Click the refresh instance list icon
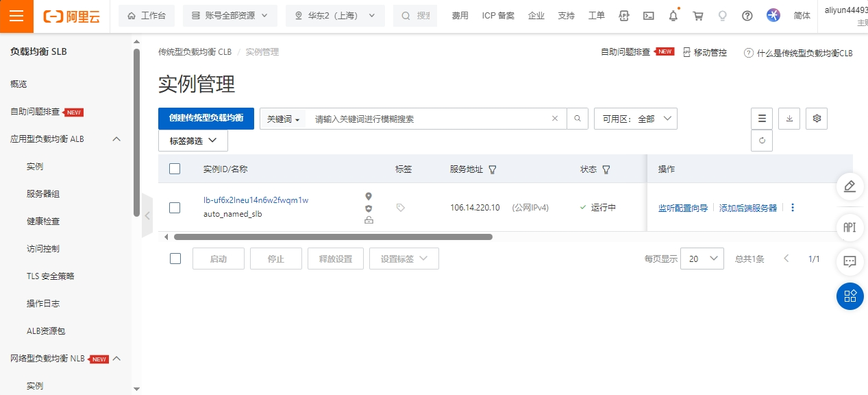Image resolution: width=868 pixels, height=395 pixels. click(762, 141)
